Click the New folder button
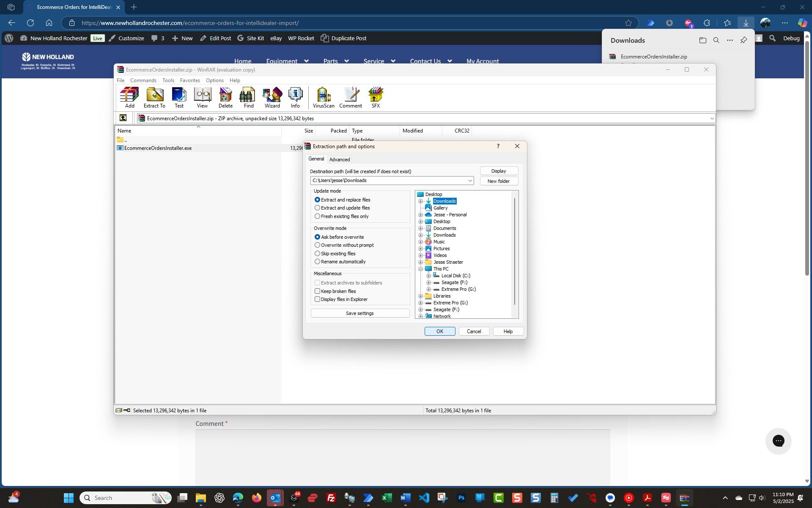The image size is (812, 508). coord(498,181)
